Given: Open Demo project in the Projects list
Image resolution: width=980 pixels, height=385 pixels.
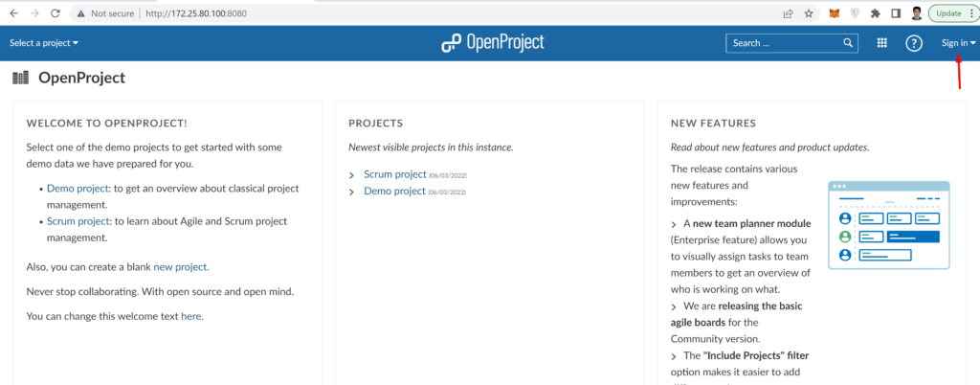Looking at the screenshot, I should point(394,192).
